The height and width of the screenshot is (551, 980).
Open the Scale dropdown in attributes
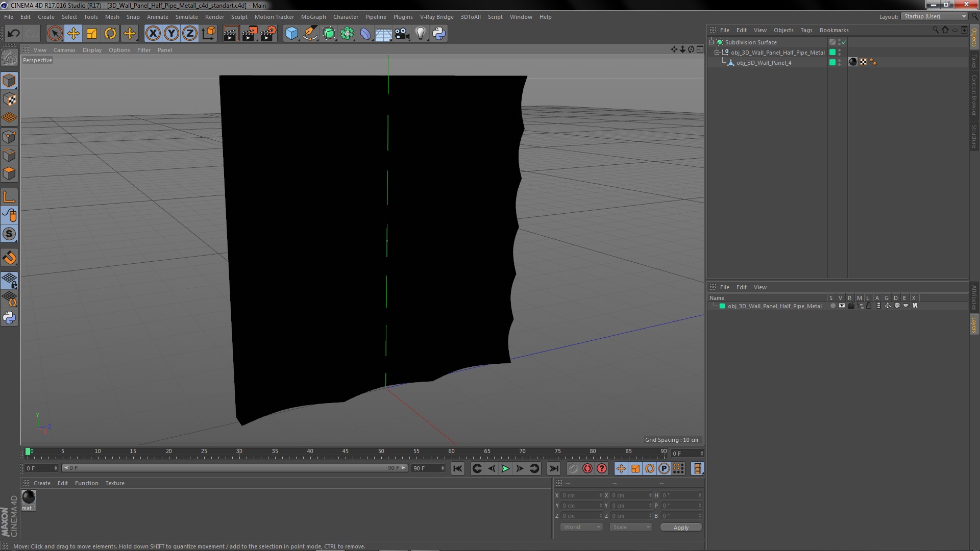coord(630,527)
